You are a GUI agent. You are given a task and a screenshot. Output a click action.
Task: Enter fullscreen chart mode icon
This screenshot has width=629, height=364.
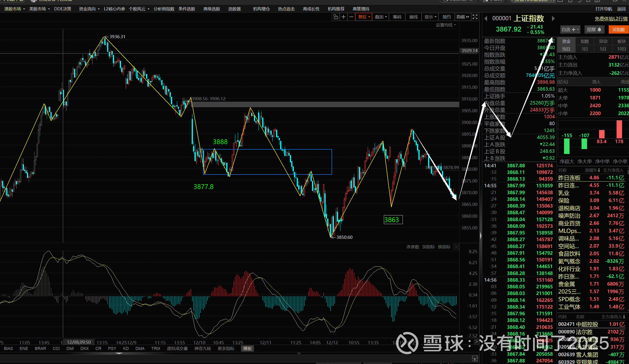coord(475,17)
